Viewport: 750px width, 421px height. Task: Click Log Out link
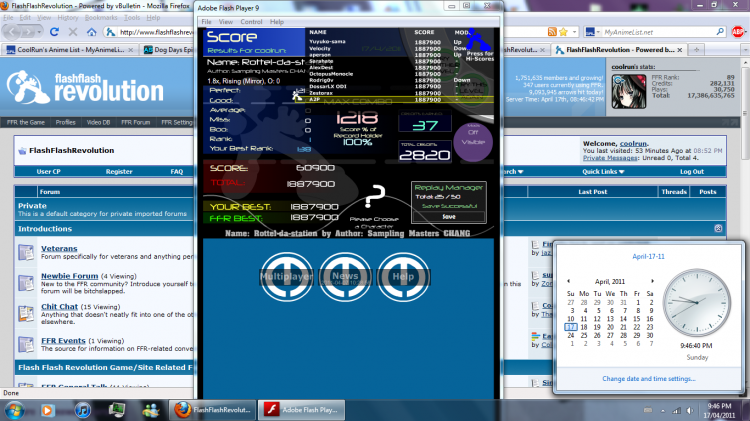(692, 172)
